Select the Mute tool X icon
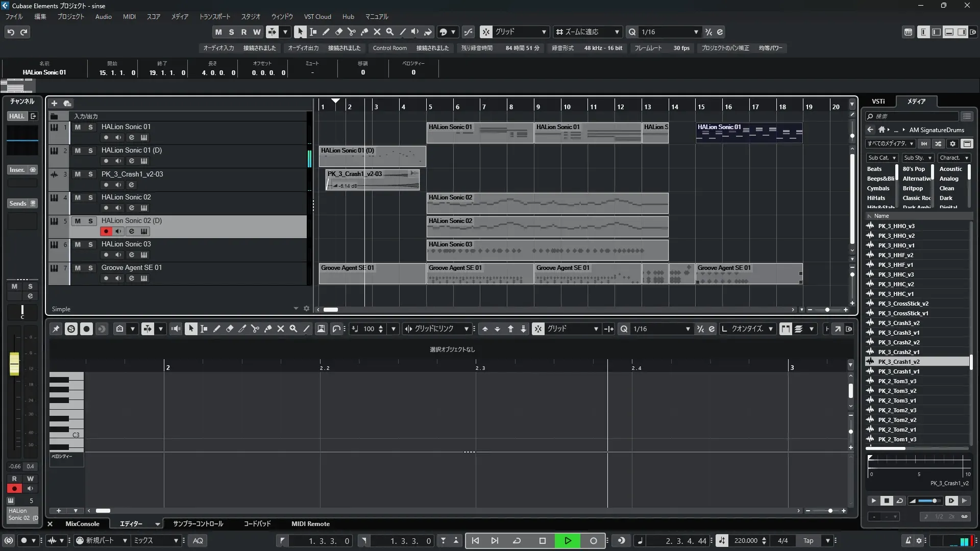The width and height of the screenshot is (980, 551). click(377, 32)
